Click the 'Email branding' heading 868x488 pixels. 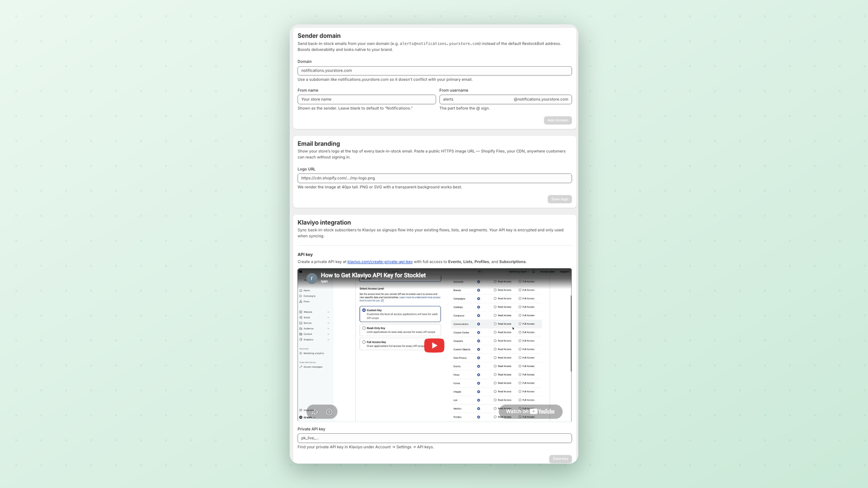pyautogui.click(x=318, y=144)
